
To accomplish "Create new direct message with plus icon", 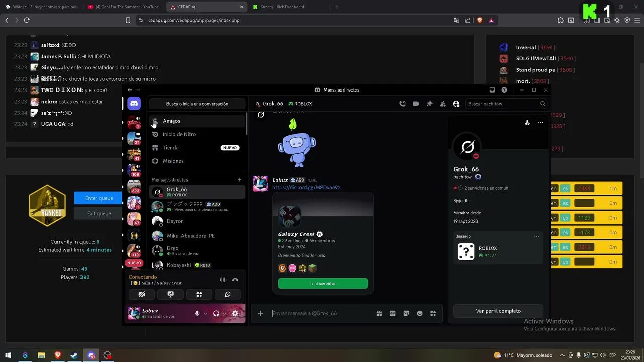I will [240, 179].
